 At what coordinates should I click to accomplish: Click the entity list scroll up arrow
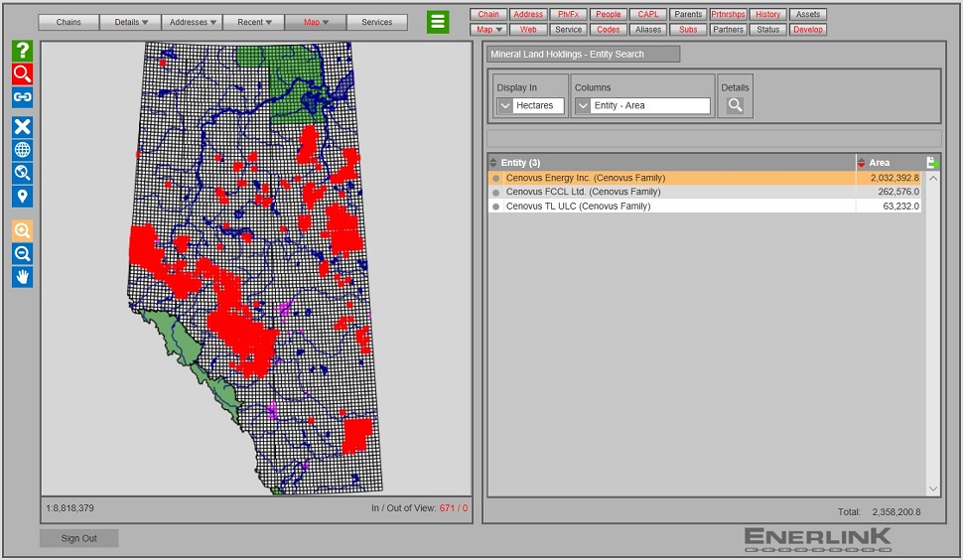click(x=933, y=178)
